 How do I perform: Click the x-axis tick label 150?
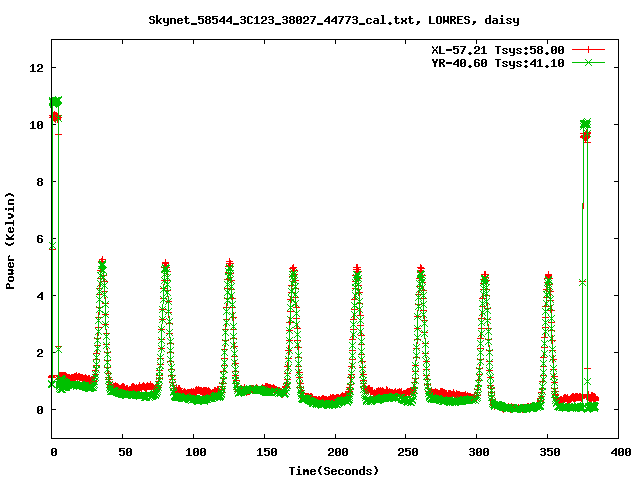coord(267,452)
